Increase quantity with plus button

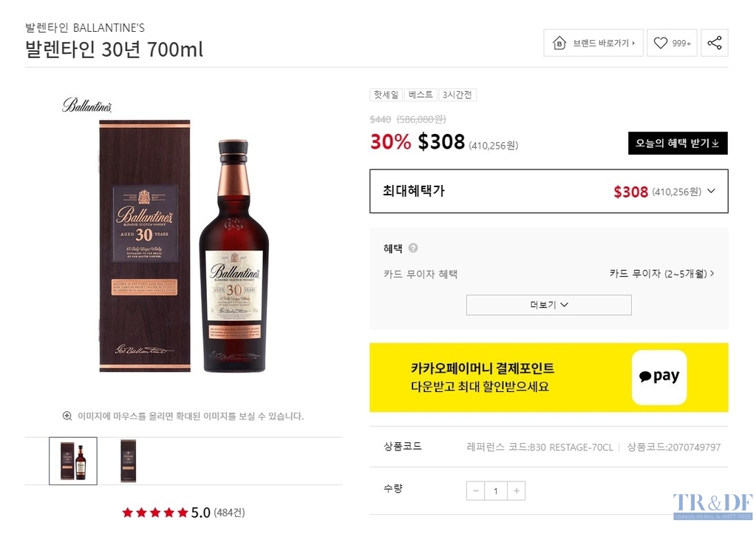click(516, 490)
